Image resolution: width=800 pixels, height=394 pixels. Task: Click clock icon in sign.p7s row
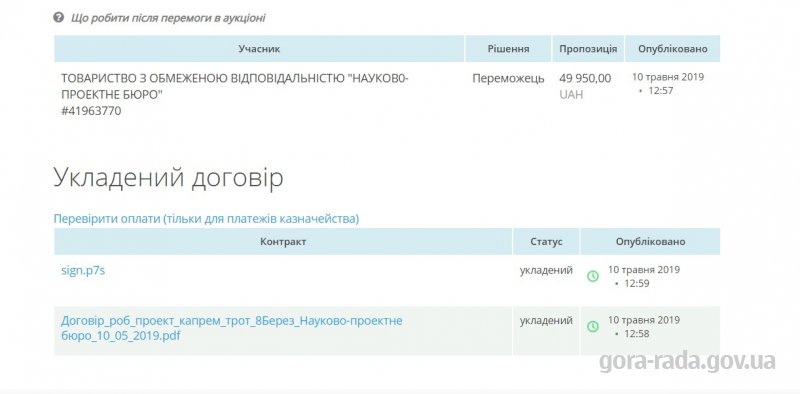[x=593, y=276]
